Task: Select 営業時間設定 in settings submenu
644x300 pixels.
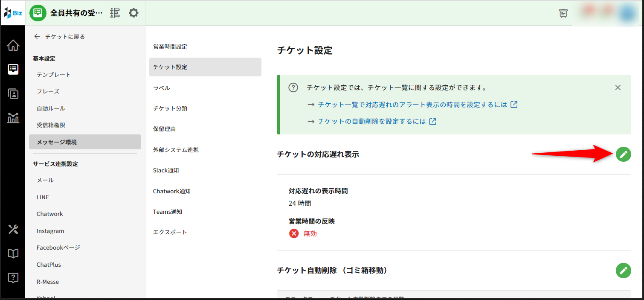Action: (x=170, y=47)
